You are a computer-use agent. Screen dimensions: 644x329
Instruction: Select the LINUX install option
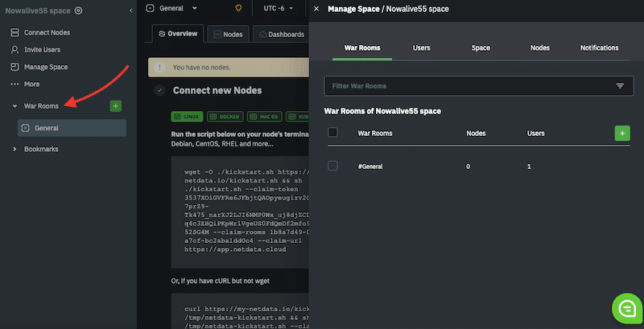point(187,117)
